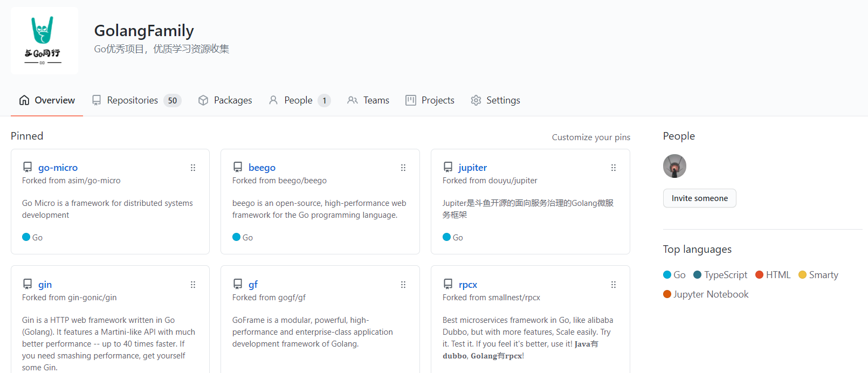The image size is (868, 373).
Task: Click the Invite someone button
Action: tap(700, 198)
